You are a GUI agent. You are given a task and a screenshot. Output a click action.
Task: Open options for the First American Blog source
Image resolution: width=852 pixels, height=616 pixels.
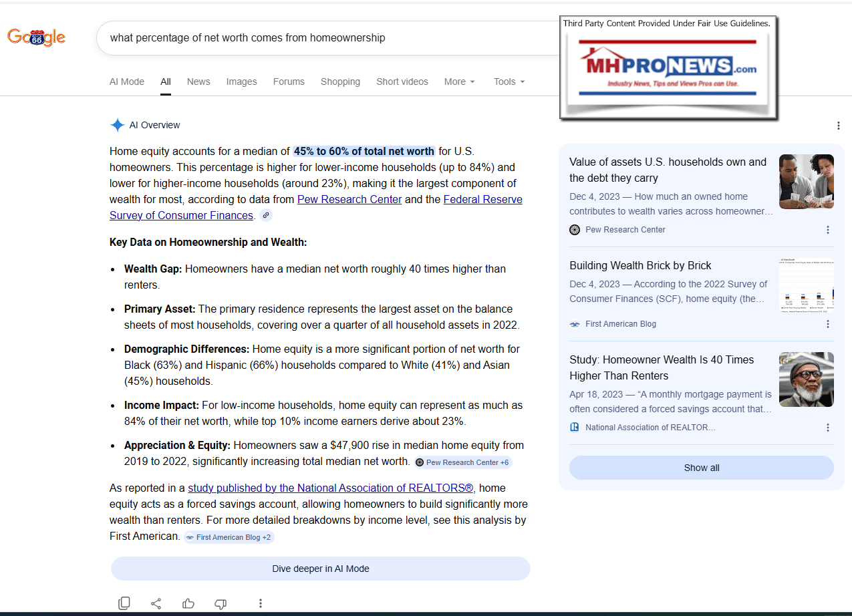(828, 324)
